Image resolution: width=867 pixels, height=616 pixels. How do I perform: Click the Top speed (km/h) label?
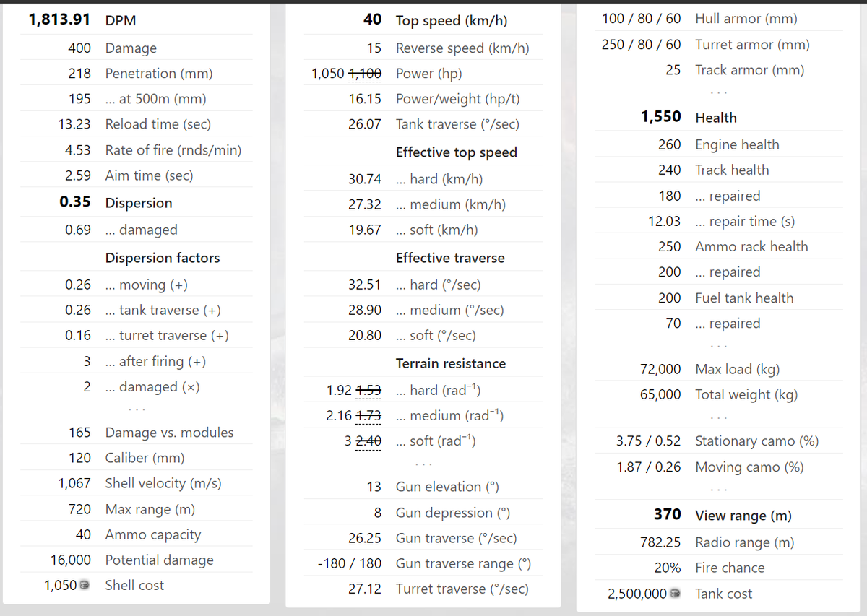(451, 21)
